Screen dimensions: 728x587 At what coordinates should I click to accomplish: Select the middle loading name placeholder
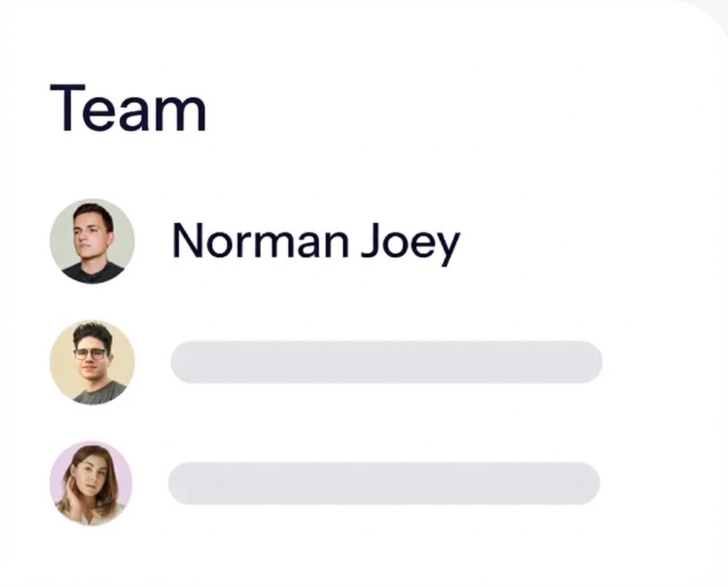tap(386, 362)
